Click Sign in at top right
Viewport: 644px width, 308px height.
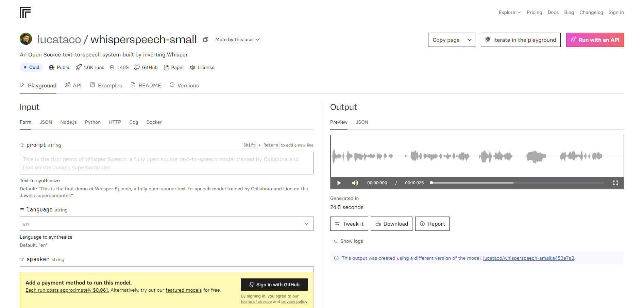click(x=616, y=12)
